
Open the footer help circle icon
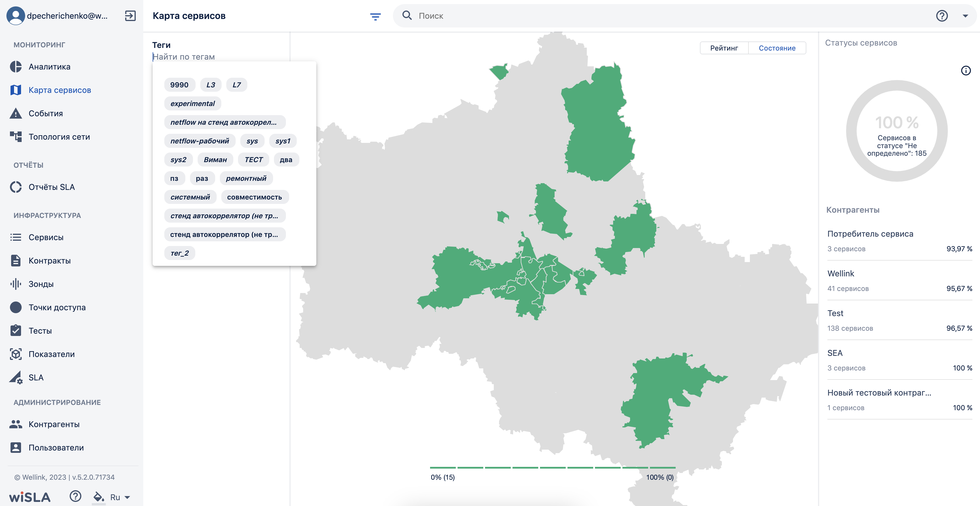coord(75,496)
